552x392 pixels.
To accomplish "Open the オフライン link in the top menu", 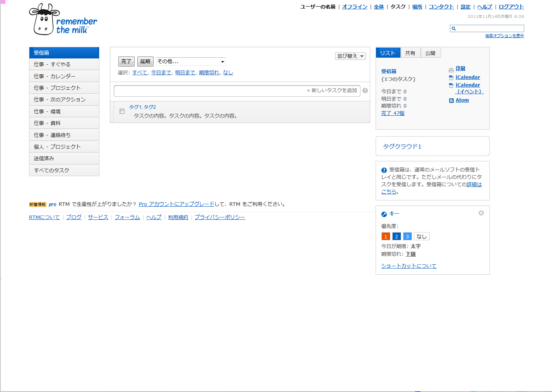I will (x=355, y=7).
